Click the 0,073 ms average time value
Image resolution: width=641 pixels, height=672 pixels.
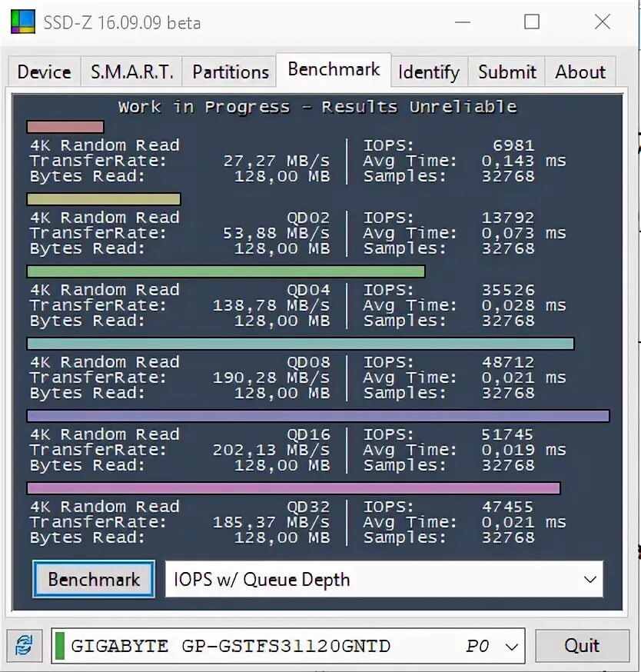tap(523, 233)
